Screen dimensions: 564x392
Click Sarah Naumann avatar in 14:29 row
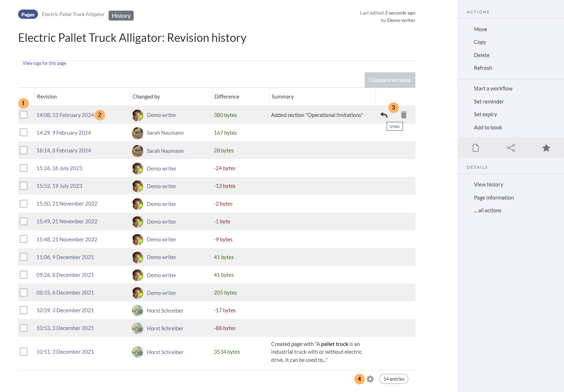(138, 133)
